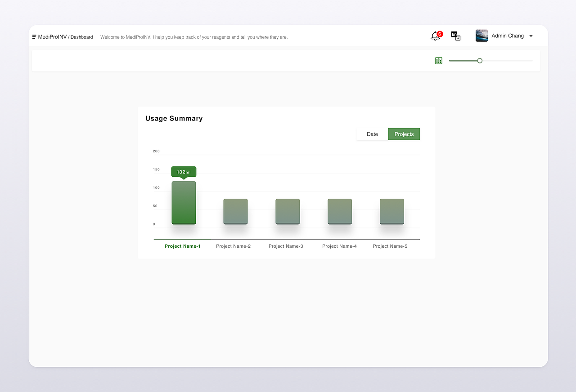Click the Project Name-4 bar
Image resolution: width=576 pixels, height=392 pixels.
pyautogui.click(x=340, y=211)
